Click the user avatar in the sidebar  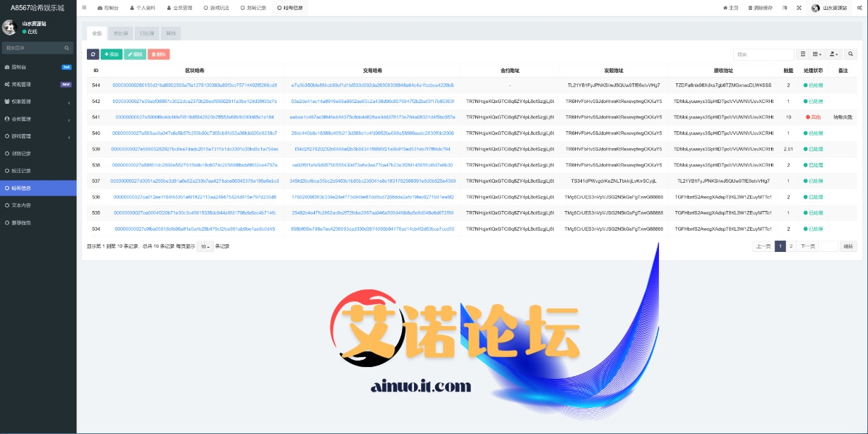coord(9,28)
